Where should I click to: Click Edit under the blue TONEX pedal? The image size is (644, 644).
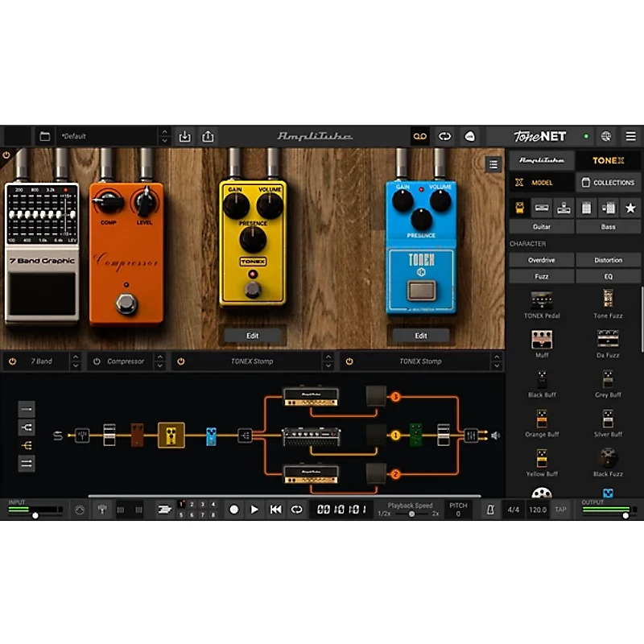click(421, 336)
